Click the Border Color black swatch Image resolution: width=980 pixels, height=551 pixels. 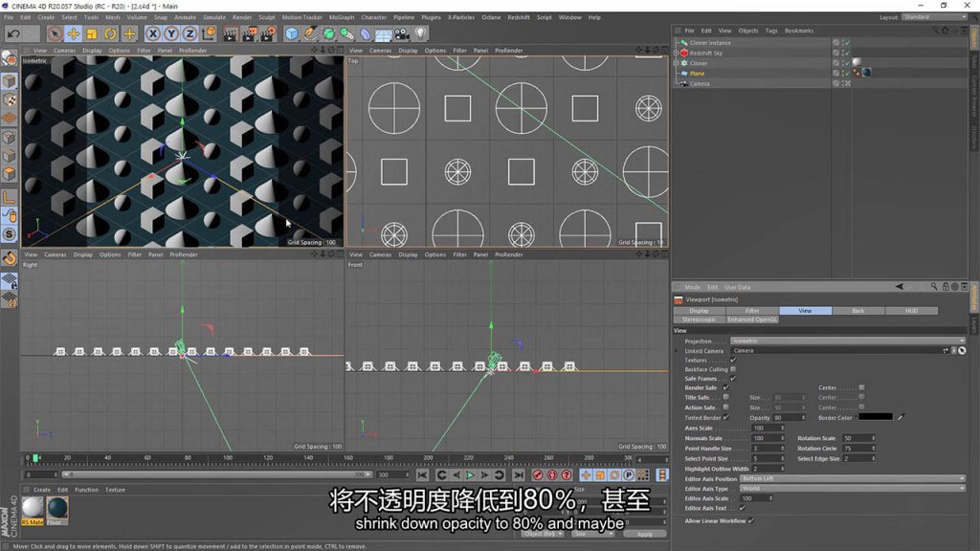click(x=875, y=417)
